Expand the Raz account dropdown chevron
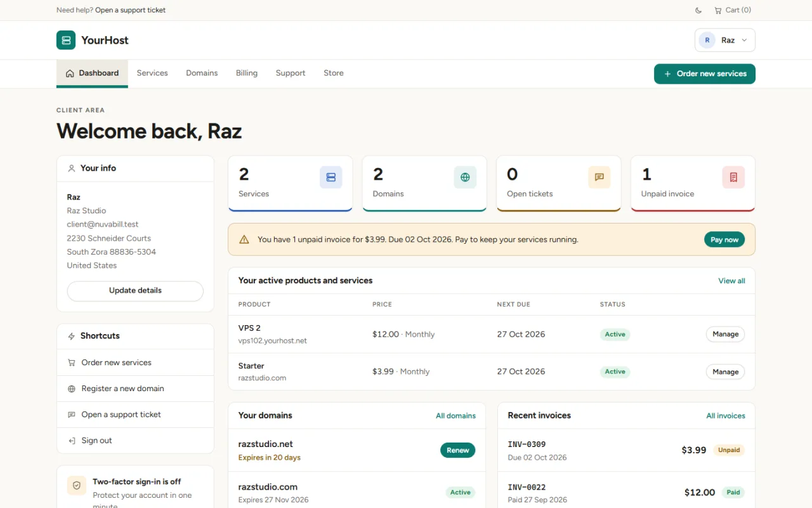 (x=744, y=40)
